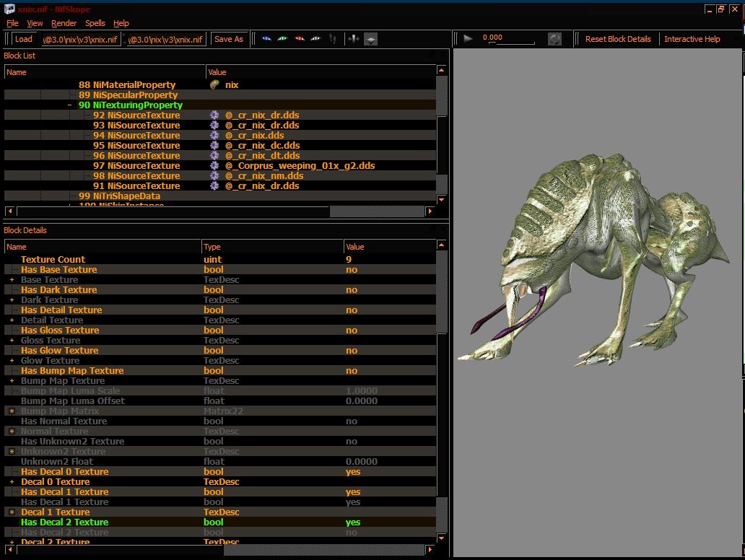The width and height of the screenshot is (745, 560).
Task: Open the View menu
Action: click(35, 23)
